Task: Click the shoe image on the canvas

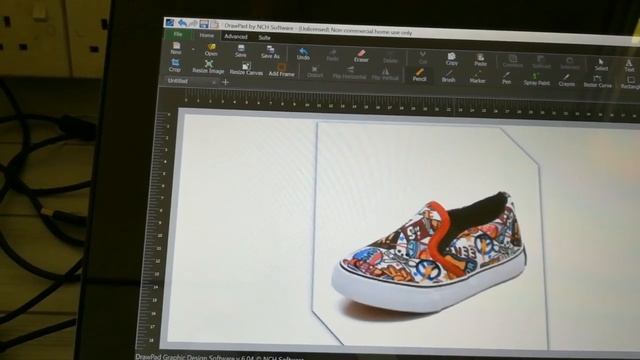Action: pos(429,253)
